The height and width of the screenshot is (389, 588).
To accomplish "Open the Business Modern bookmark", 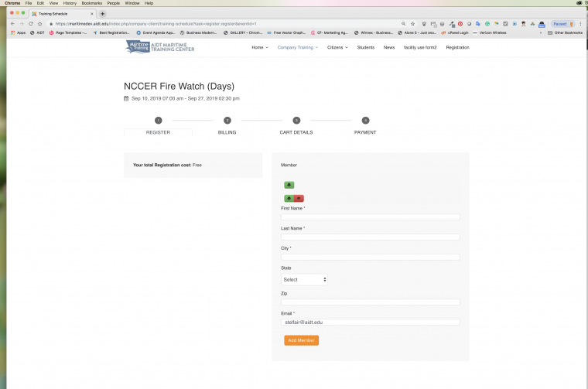I will [198, 32].
